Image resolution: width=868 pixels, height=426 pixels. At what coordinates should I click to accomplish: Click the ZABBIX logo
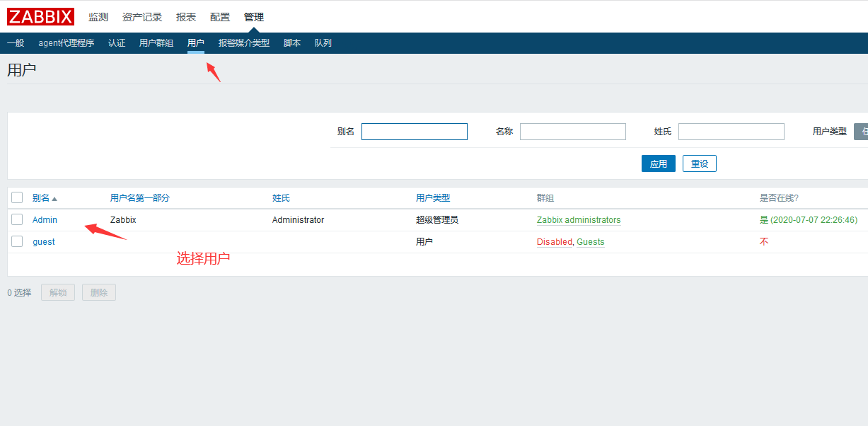point(40,16)
